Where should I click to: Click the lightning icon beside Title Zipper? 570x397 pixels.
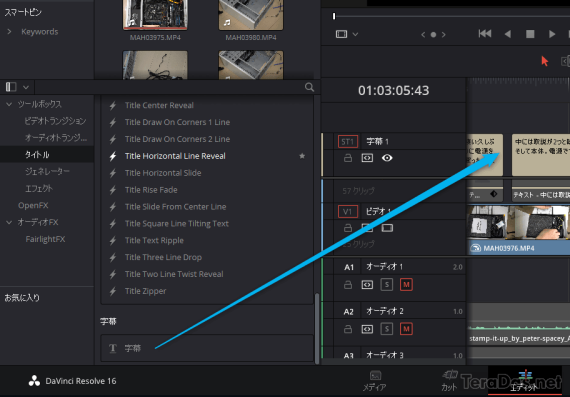(x=113, y=291)
